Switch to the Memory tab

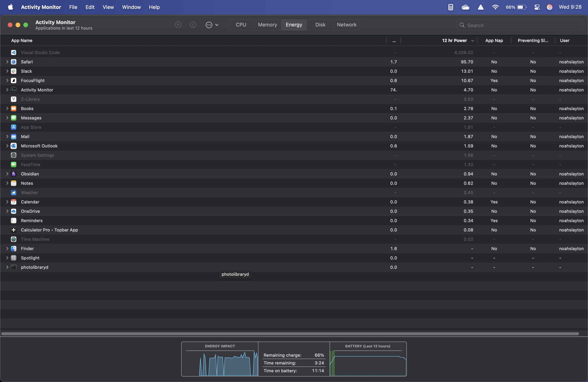click(267, 25)
